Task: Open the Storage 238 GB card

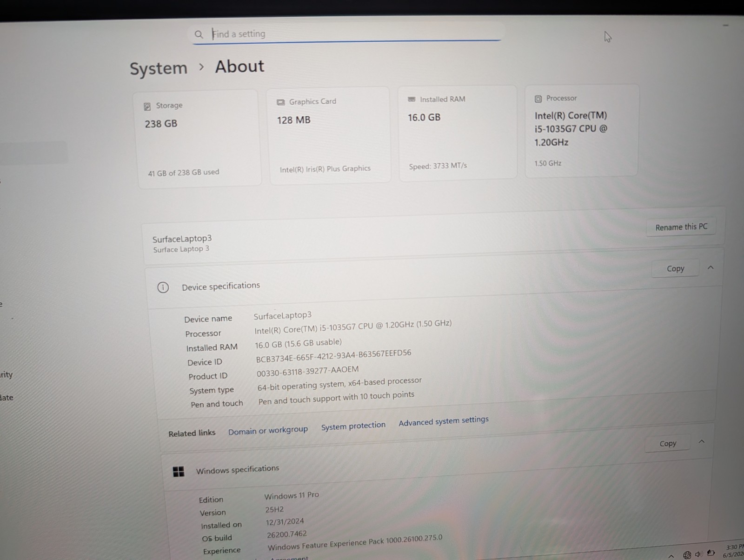Action: [x=199, y=139]
